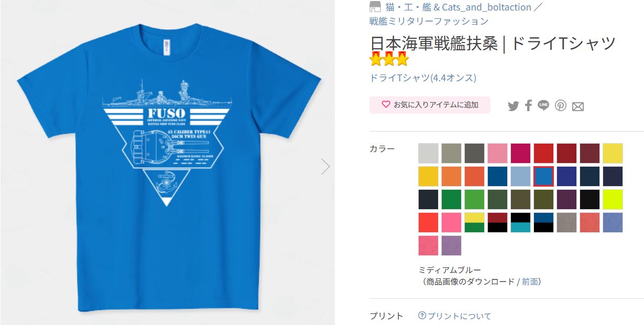The height and width of the screenshot is (325, 644).
Task: Show the next product image with the arrow
Action: [325, 167]
